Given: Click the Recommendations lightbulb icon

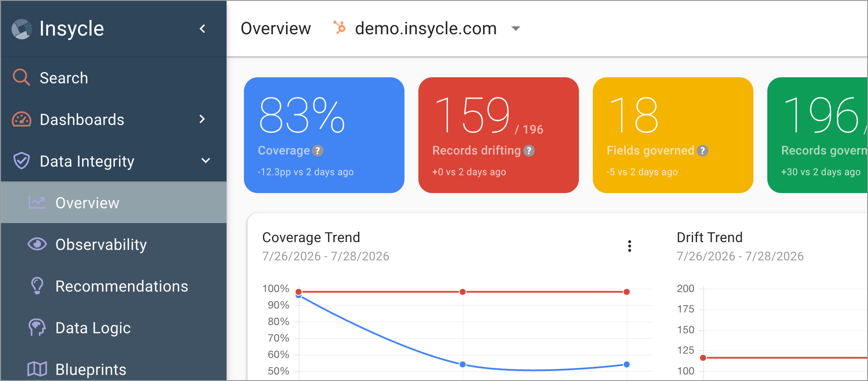Looking at the screenshot, I should point(37,286).
